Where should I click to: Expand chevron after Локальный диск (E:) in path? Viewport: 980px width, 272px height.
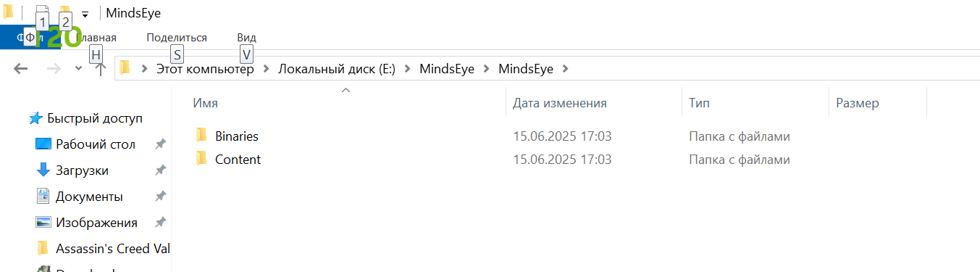(407, 69)
